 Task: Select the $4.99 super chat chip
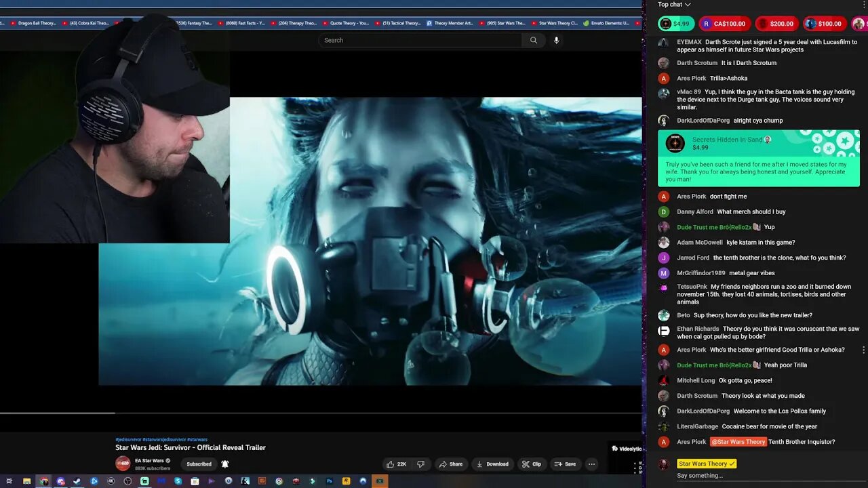675,24
